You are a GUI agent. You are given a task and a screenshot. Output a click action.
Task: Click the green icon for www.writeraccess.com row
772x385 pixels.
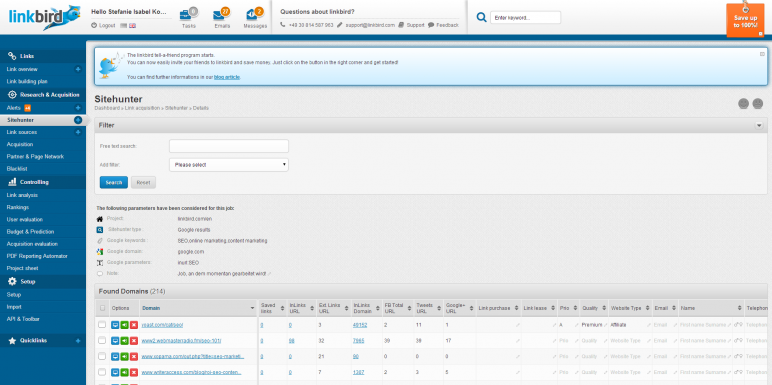[x=124, y=371]
